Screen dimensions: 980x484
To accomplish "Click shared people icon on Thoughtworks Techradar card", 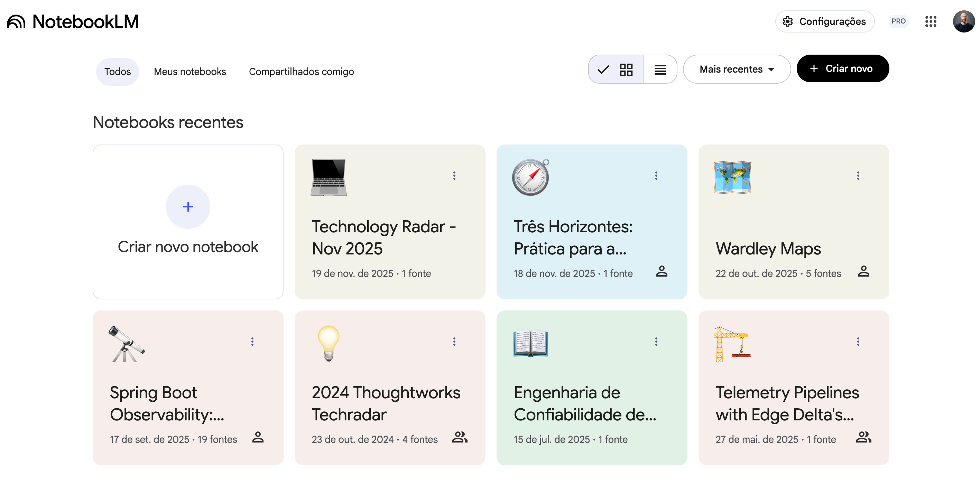I will (x=460, y=437).
